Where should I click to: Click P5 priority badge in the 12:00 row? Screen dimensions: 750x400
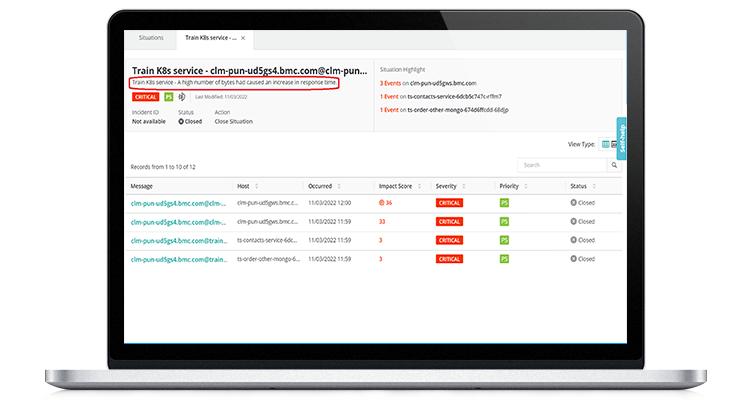point(504,203)
